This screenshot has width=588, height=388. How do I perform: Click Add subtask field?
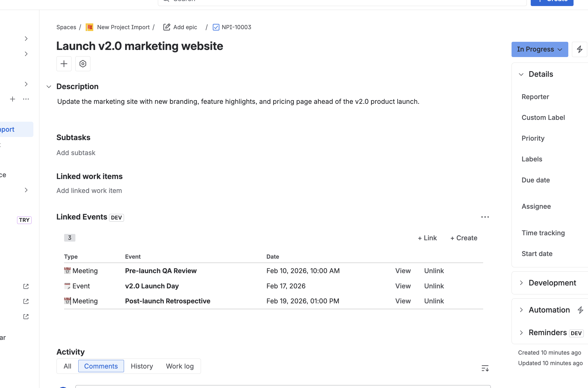(x=76, y=153)
